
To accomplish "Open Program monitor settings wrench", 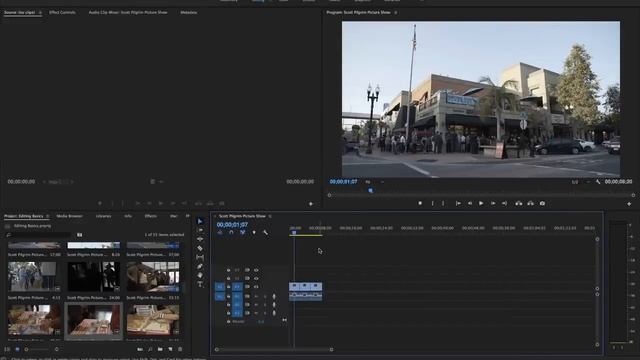I will coord(598,182).
